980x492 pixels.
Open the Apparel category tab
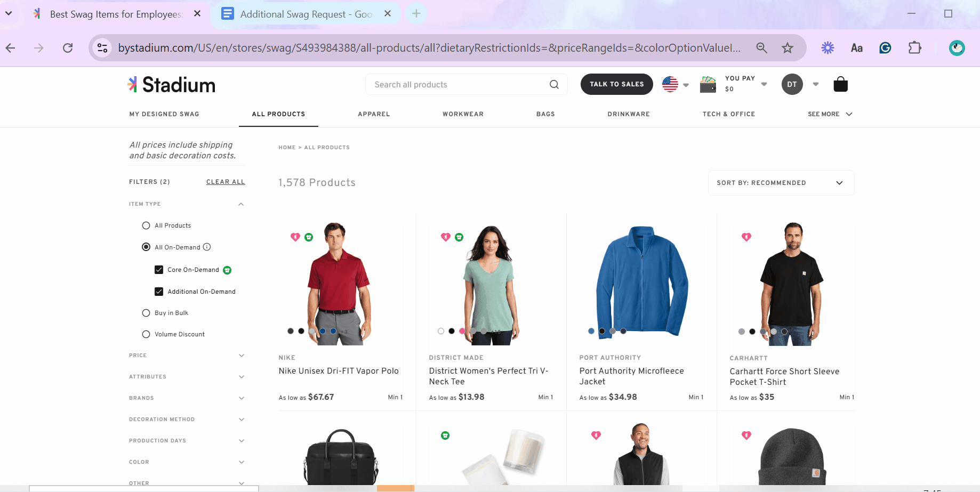coord(374,114)
